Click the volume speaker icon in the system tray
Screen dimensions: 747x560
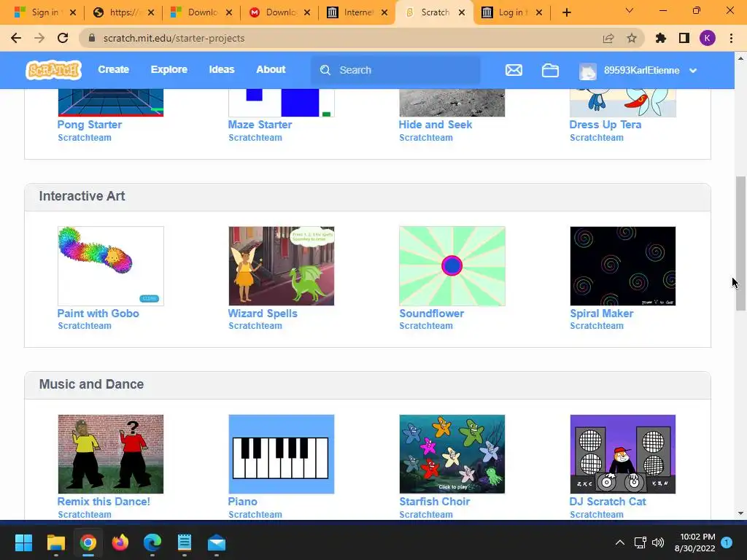pos(658,542)
